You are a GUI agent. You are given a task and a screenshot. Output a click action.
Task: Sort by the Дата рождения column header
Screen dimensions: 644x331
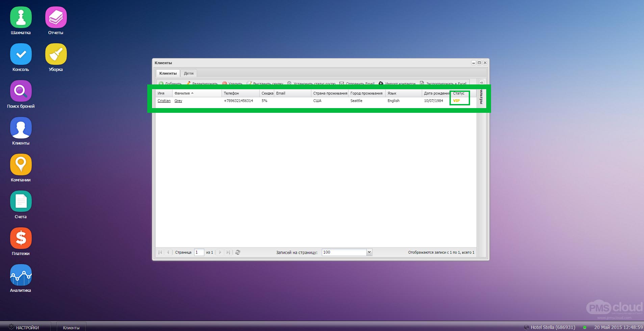[x=436, y=93]
